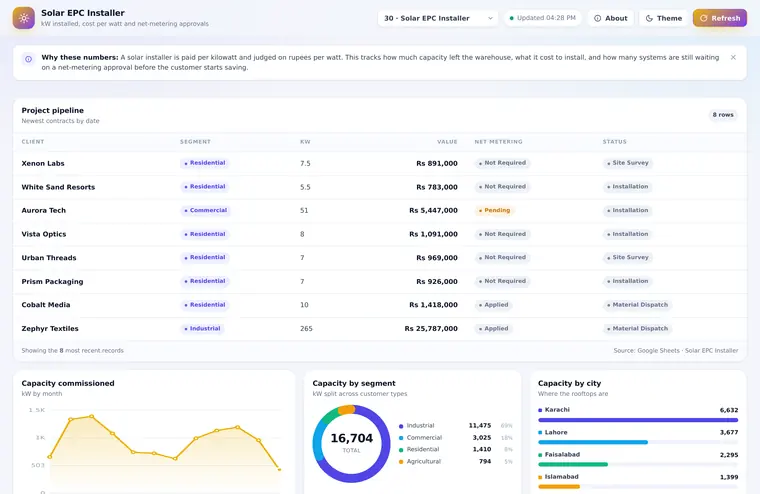Dismiss the Why these numbers banner

(733, 57)
